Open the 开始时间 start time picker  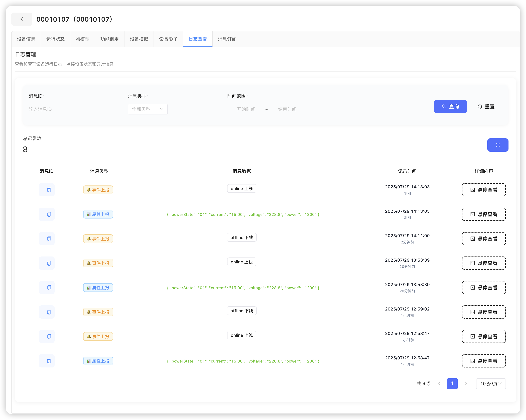tap(246, 109)
